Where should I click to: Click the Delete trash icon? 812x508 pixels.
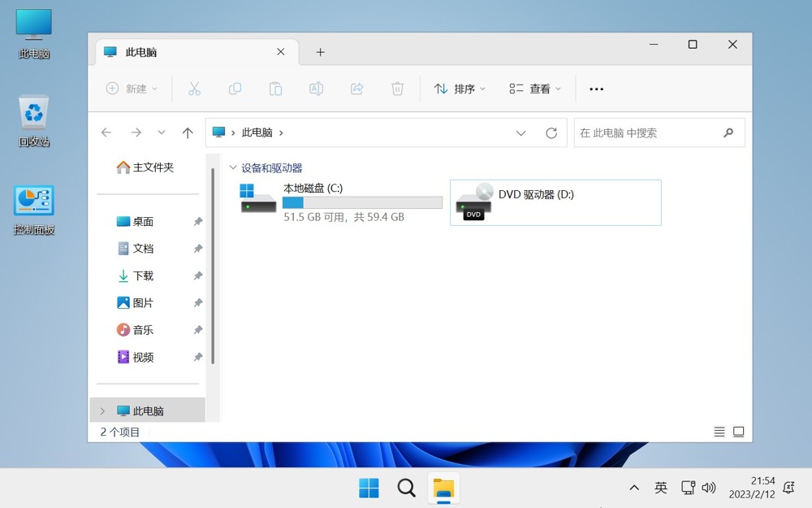(397, 89)
